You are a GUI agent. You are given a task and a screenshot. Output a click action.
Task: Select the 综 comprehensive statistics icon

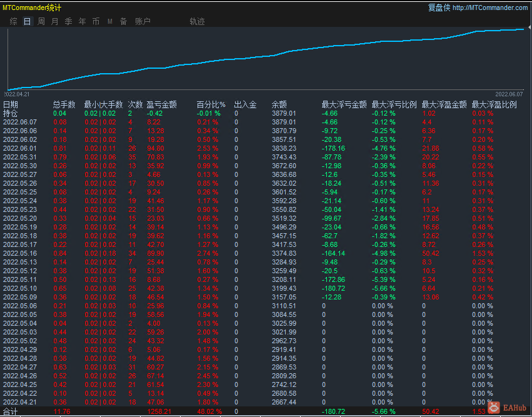pos(13,20)
